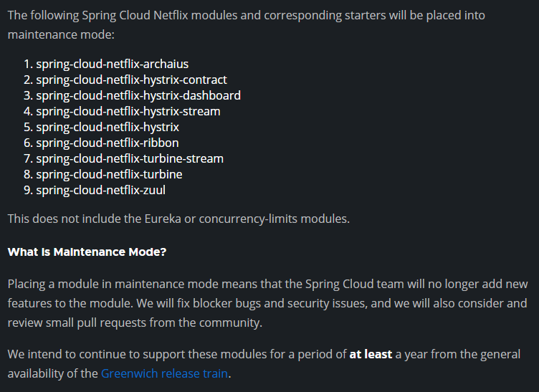Viewport: 539px width, 392px height.
Task: Click the list number 9 marker
Action: click(28, 191)
